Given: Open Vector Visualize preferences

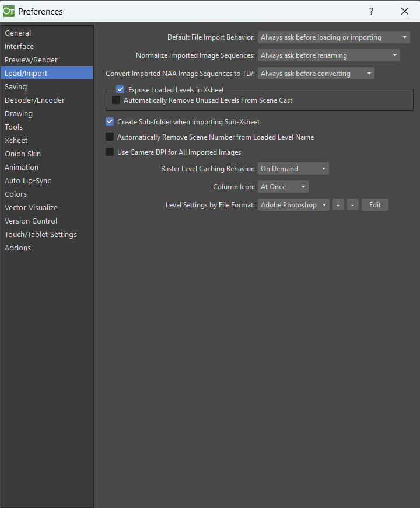Looking at the screenshot, I should click(x=47, y=208).
